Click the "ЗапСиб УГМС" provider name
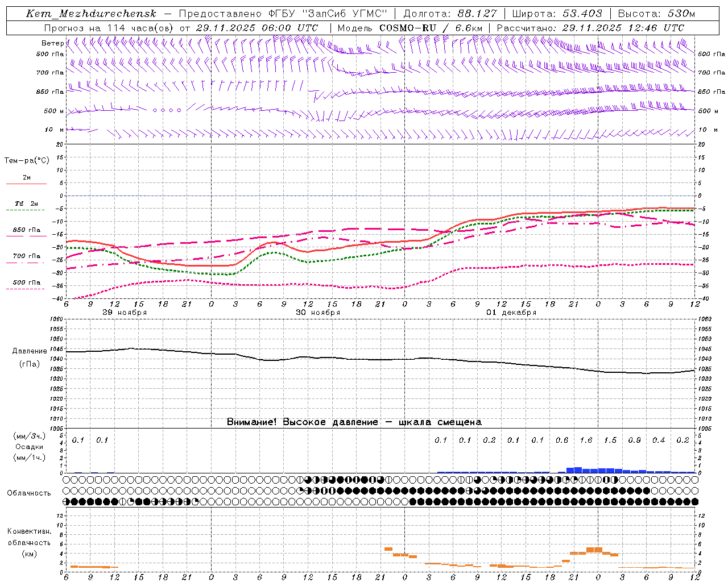Image resolution: width=728 pixels, height=582 pixels. pyautogui.click(x=345, y=14)
